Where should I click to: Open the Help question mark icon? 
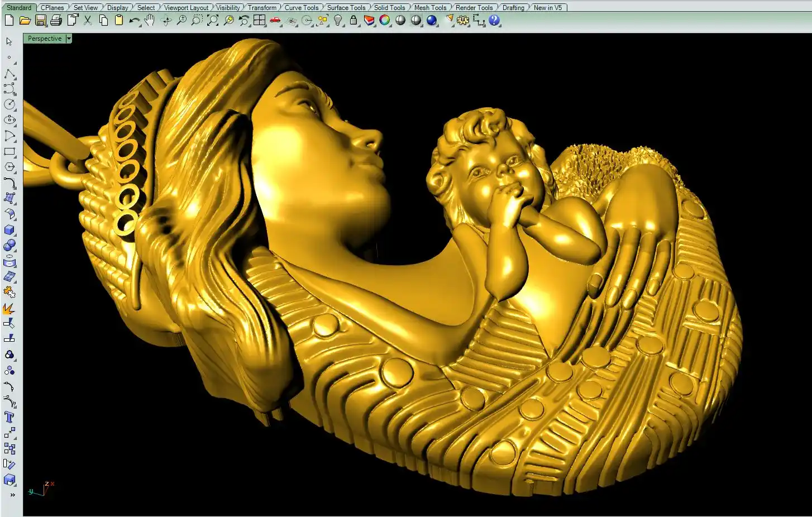click(494, 21)
